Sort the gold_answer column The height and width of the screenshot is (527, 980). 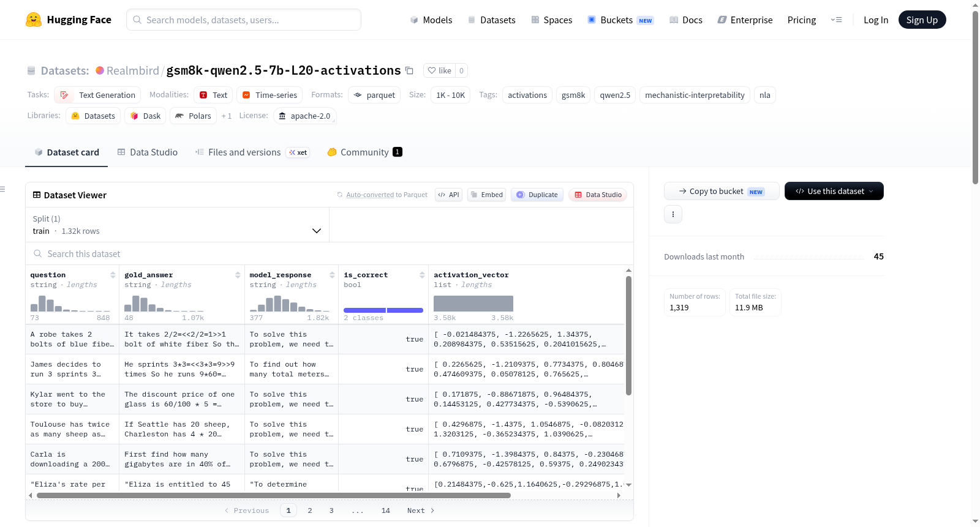coord(238,275)
